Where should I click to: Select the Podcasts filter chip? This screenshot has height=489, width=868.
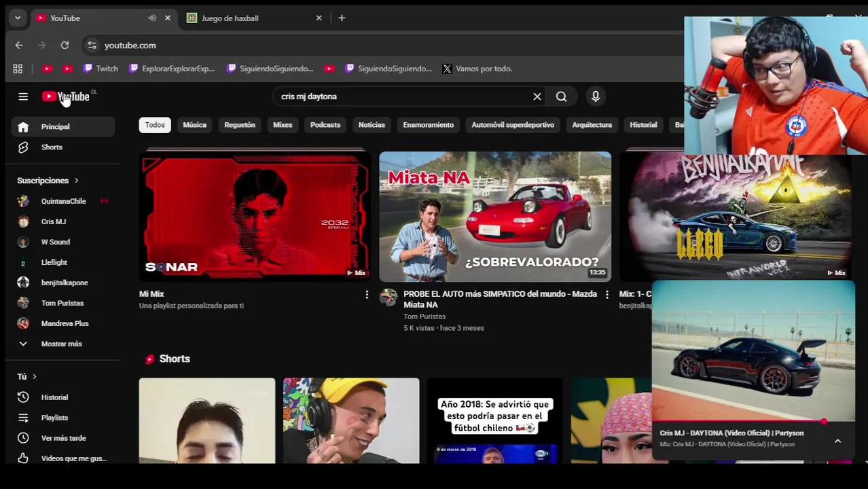click(325, 125)
